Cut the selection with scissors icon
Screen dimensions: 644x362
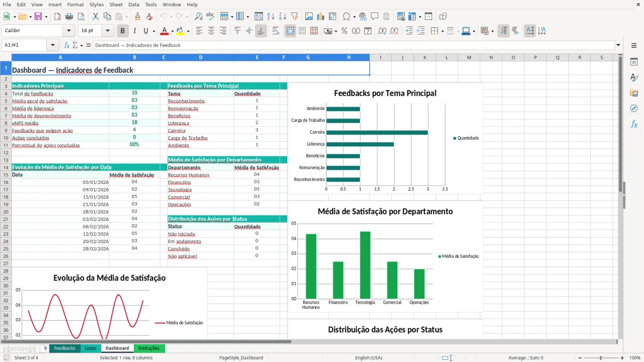[96, 17]
